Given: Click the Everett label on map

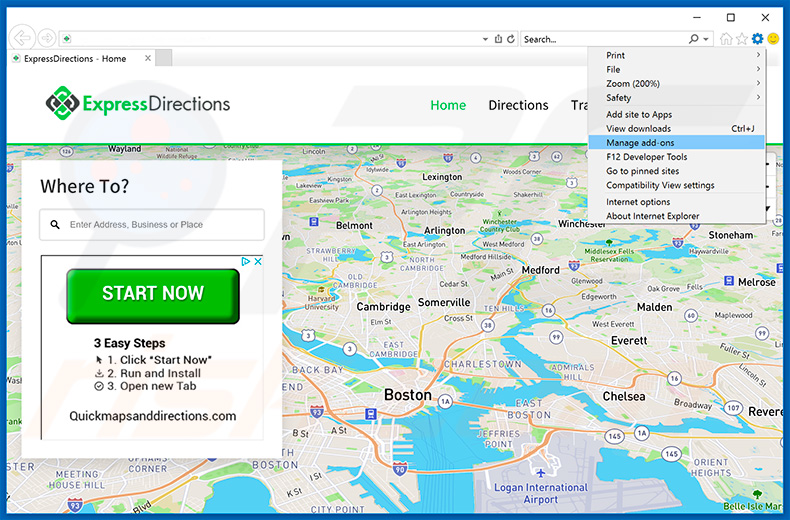Looking at the screenshot, I should tap(629, 341).
